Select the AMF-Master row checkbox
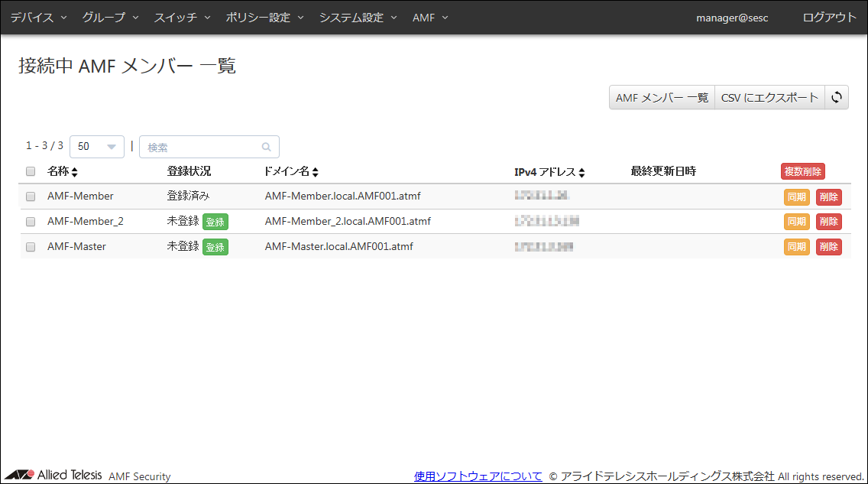 click(31, 247)
